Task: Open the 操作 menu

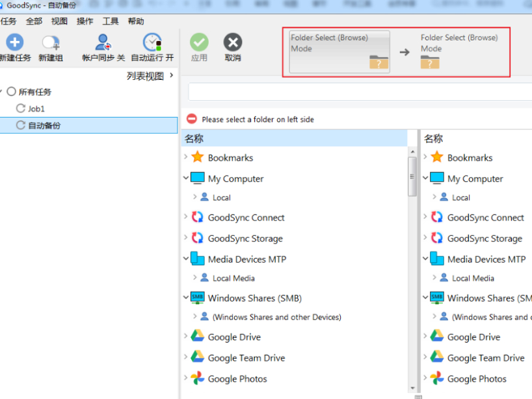Action: point(85,21)
